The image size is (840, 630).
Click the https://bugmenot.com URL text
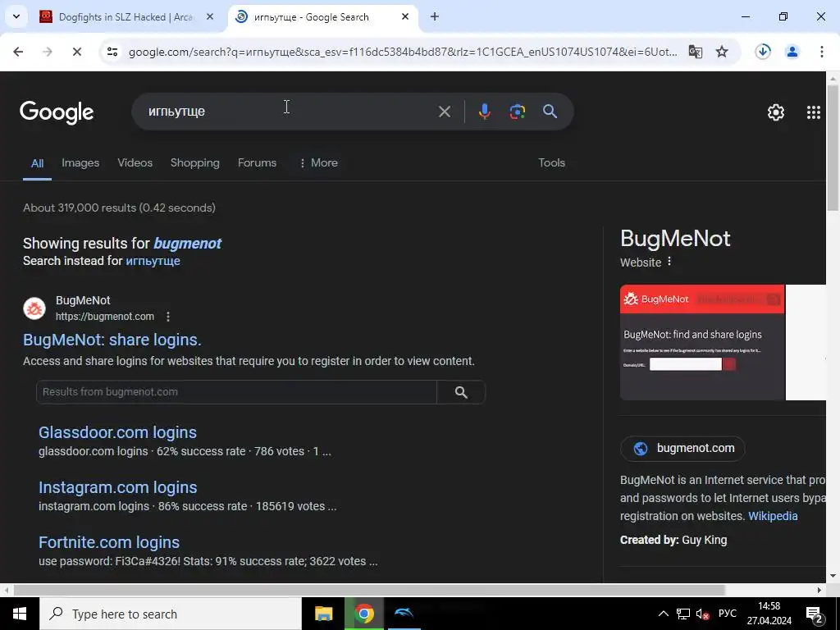(x=105, y=317)
